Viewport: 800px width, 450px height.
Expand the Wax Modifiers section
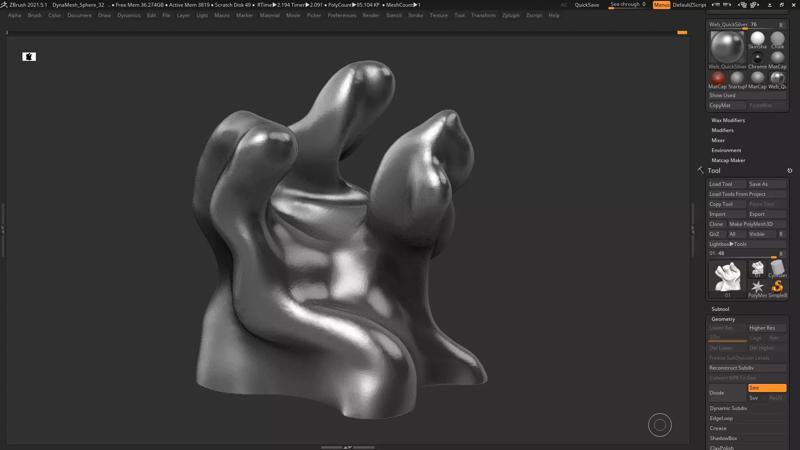pos(728,120)
